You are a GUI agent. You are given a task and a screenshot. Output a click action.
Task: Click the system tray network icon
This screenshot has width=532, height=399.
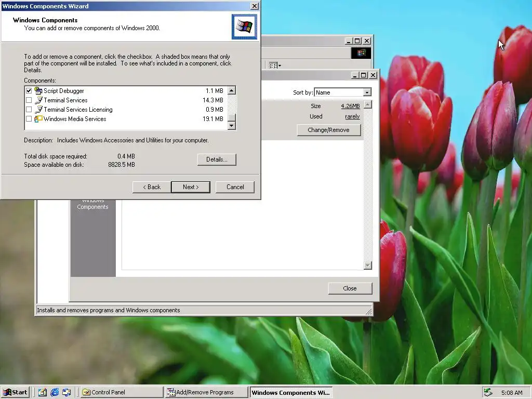[x=488, y=392]
